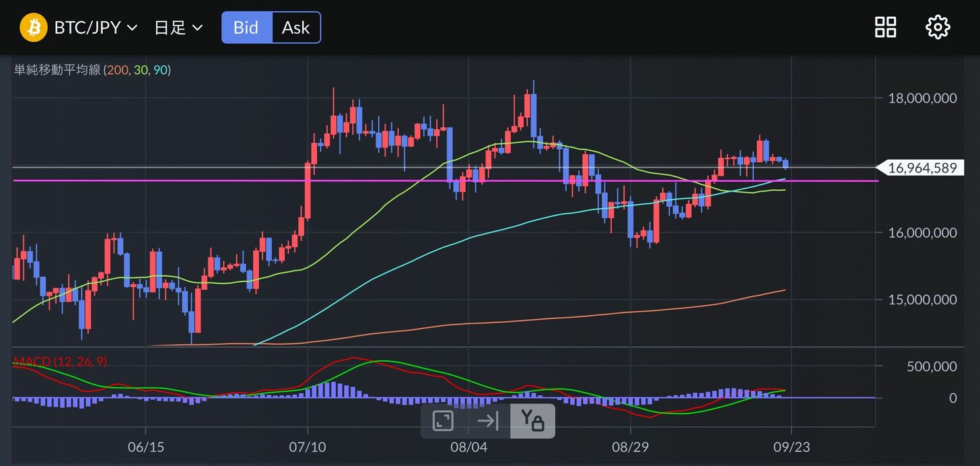Click the MACD (12, 26, 9) indicator label

tap(61, 362)
